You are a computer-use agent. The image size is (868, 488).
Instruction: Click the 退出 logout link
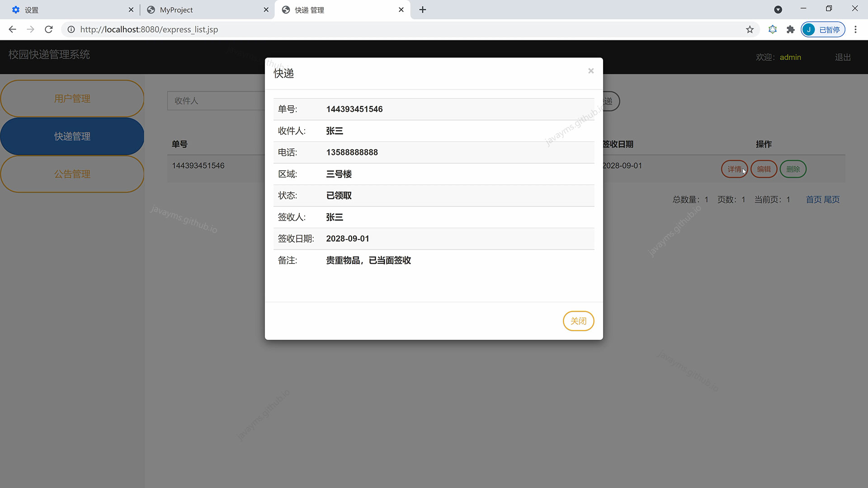point(843,57)
